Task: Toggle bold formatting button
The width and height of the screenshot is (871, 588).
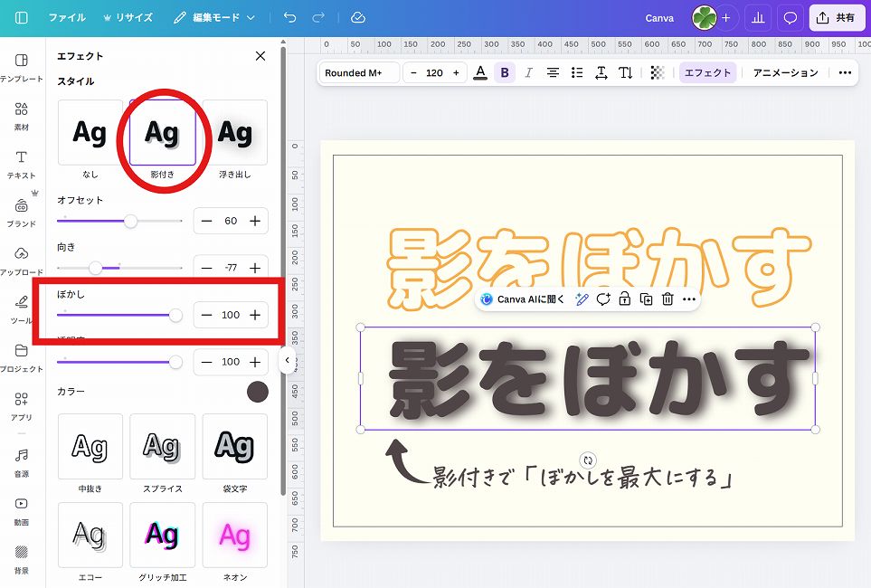Action: point(505,72)
